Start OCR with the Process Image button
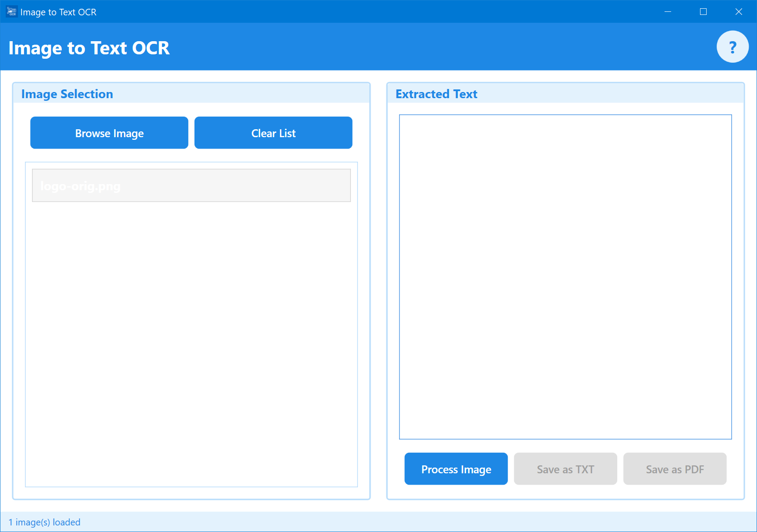757x532 pixels. point(456,468)
